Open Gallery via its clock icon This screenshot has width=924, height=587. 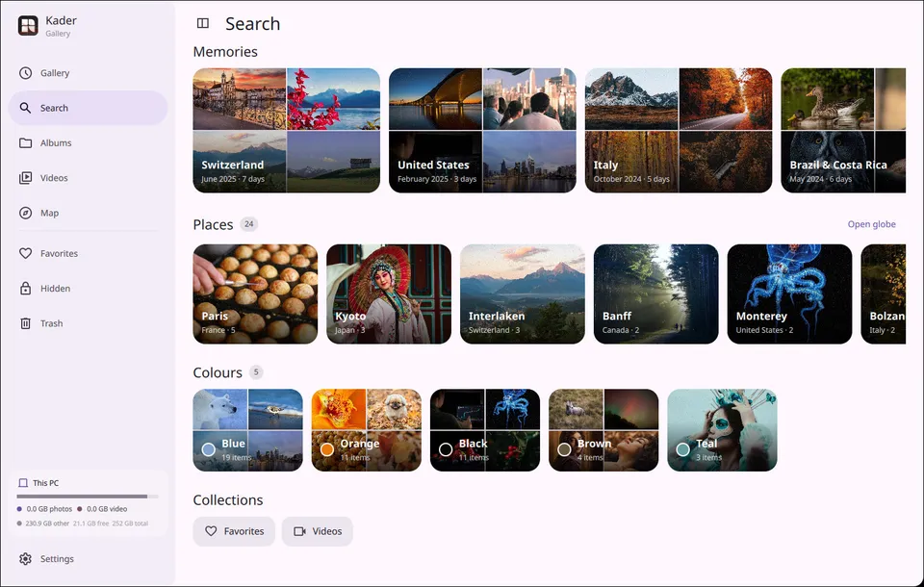[x=25, y=73]
